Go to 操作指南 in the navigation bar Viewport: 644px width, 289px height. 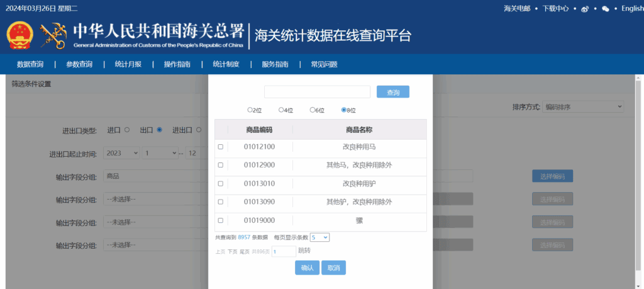177,64
